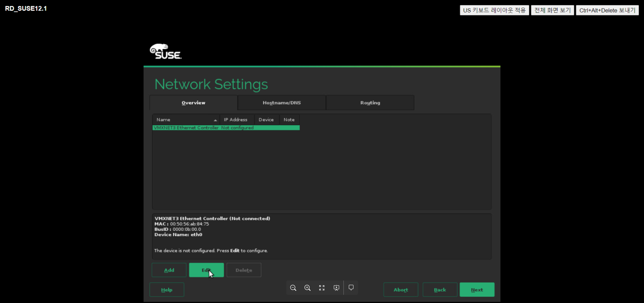Open the Hostname/DNS tab

point(282,102)
